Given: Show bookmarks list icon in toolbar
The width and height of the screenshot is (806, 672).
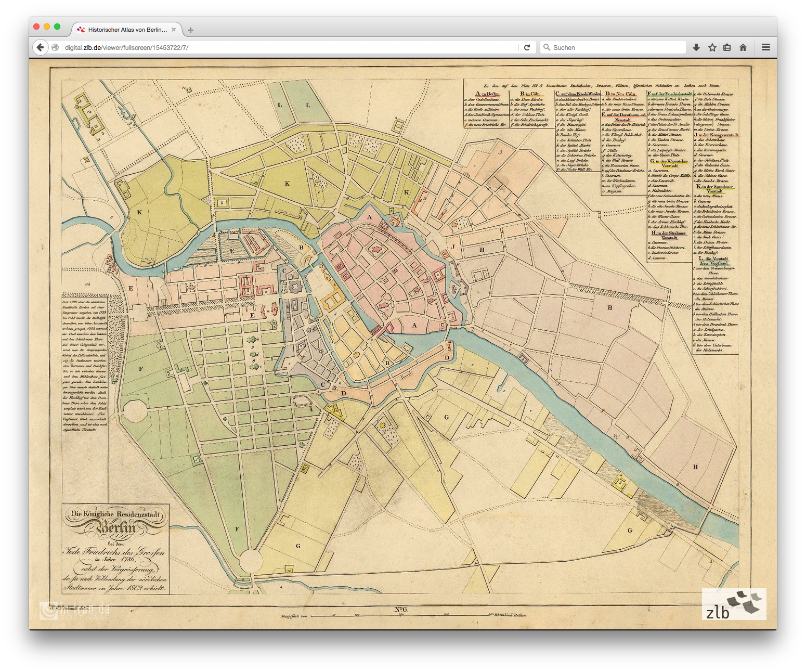Looking at the screenshot, I should [x=727, y=47].
